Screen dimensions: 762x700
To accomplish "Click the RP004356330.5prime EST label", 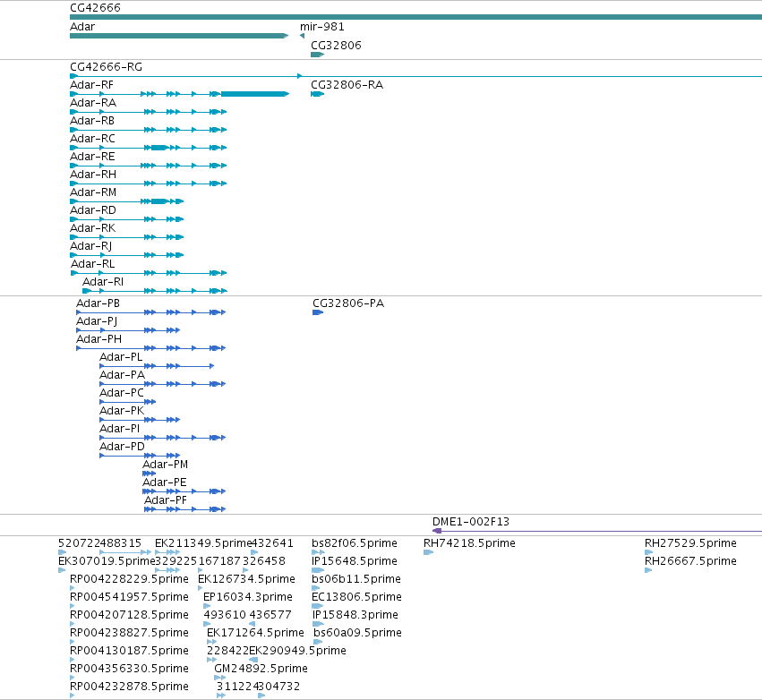I will point(129,669).
